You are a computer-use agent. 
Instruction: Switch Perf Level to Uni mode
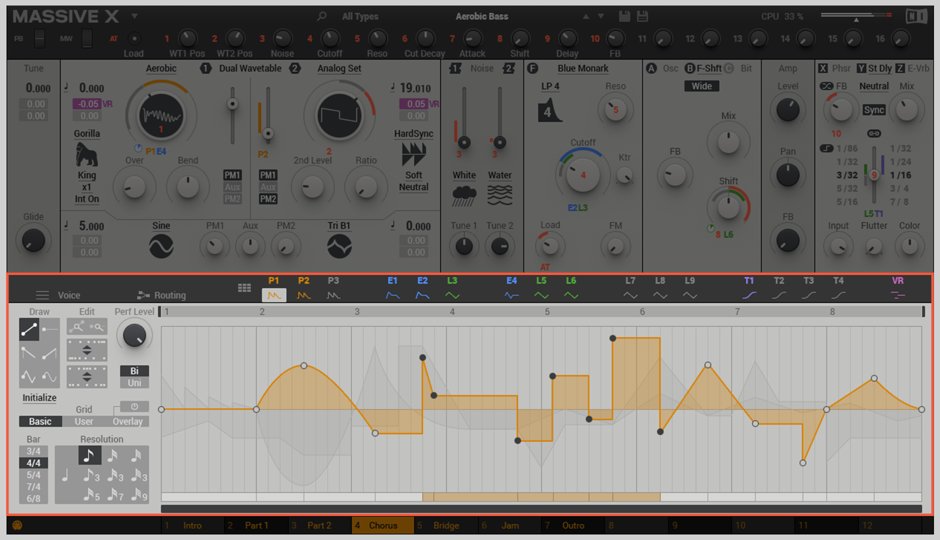click(x=134, y=384)
